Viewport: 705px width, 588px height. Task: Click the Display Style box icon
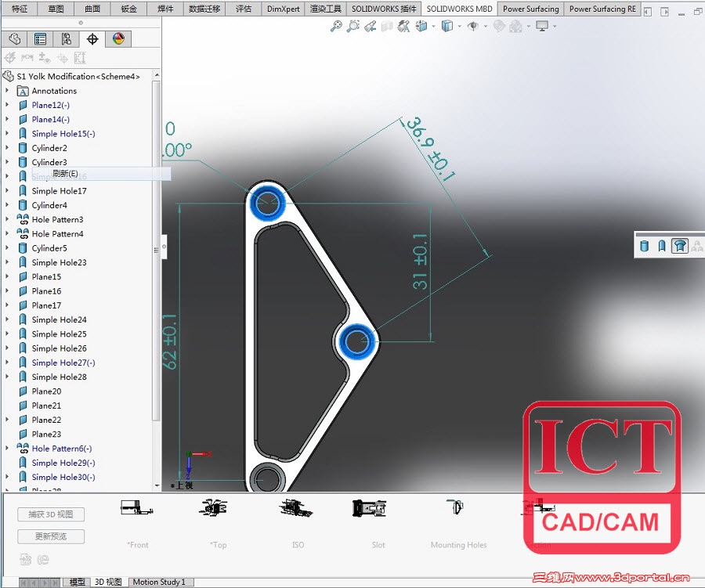click(447, 27)
